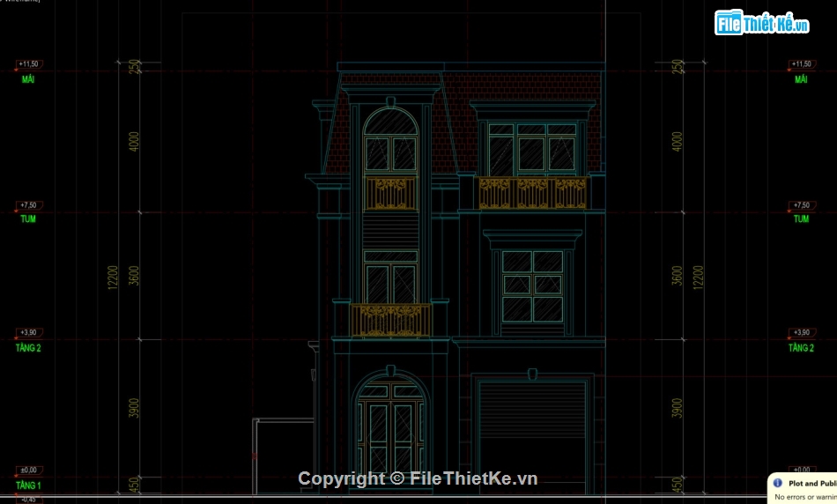
Task: Select the right "MÁI" level label
Action: pos(801,79)
